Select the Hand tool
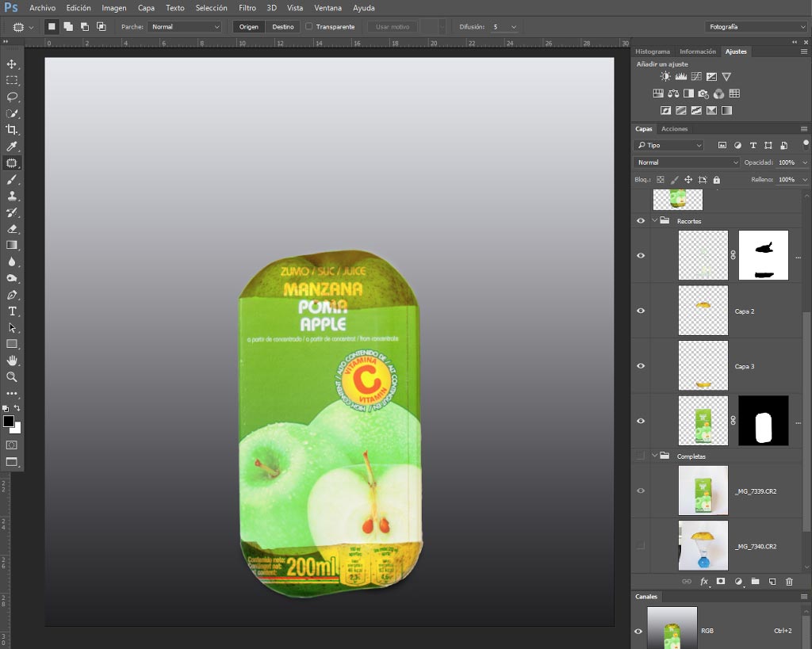This screenshot has width=812, height=649. point(11,361)
